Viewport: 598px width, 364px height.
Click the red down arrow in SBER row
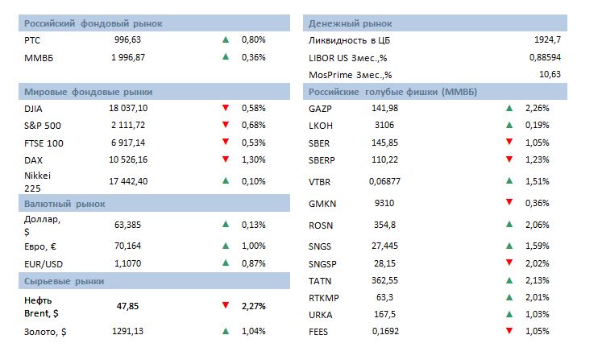coord(509,142)
